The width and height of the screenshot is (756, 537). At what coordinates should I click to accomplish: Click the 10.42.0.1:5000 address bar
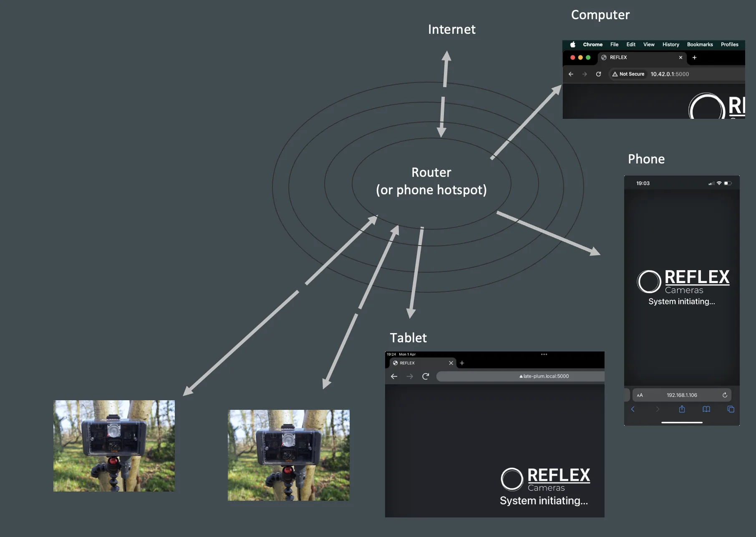coord(670,74)
